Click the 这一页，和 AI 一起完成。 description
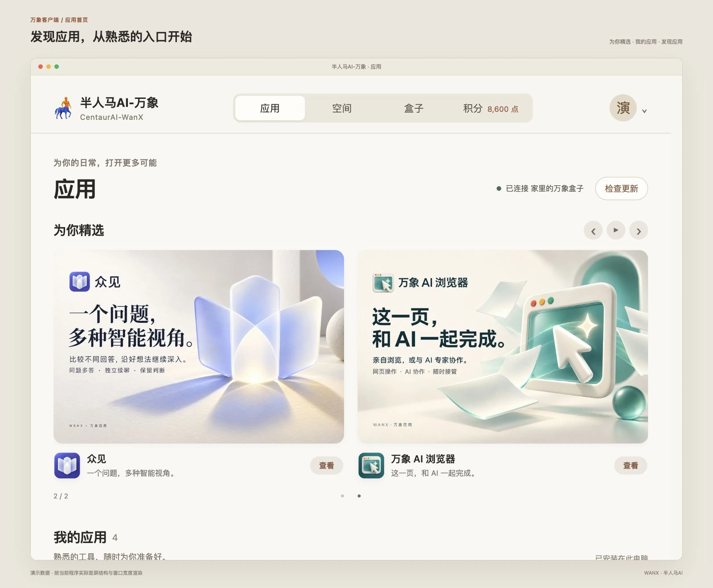This screenshot has width=713, height=588. [x=434, y=473]
